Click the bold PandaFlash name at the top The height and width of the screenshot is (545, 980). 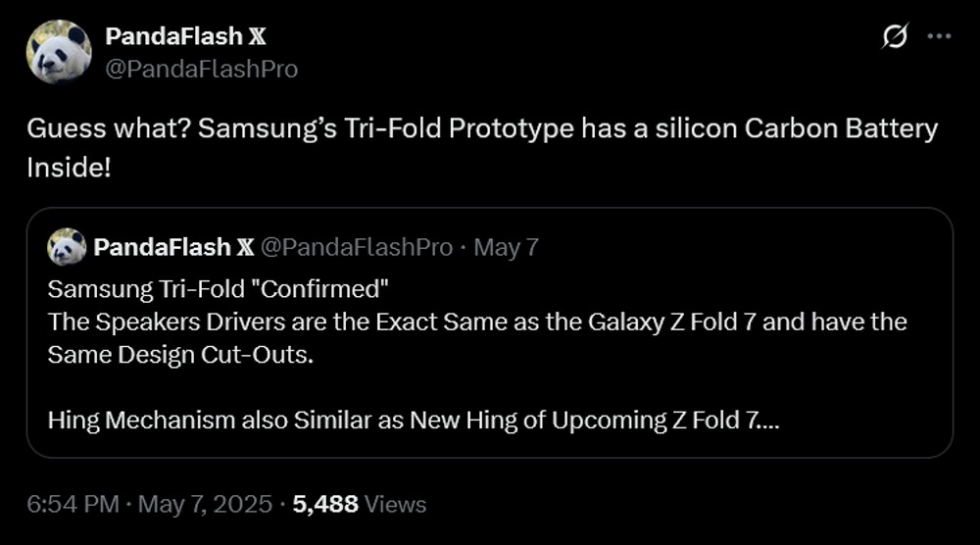pyautogui.click(x=174, y=37)
